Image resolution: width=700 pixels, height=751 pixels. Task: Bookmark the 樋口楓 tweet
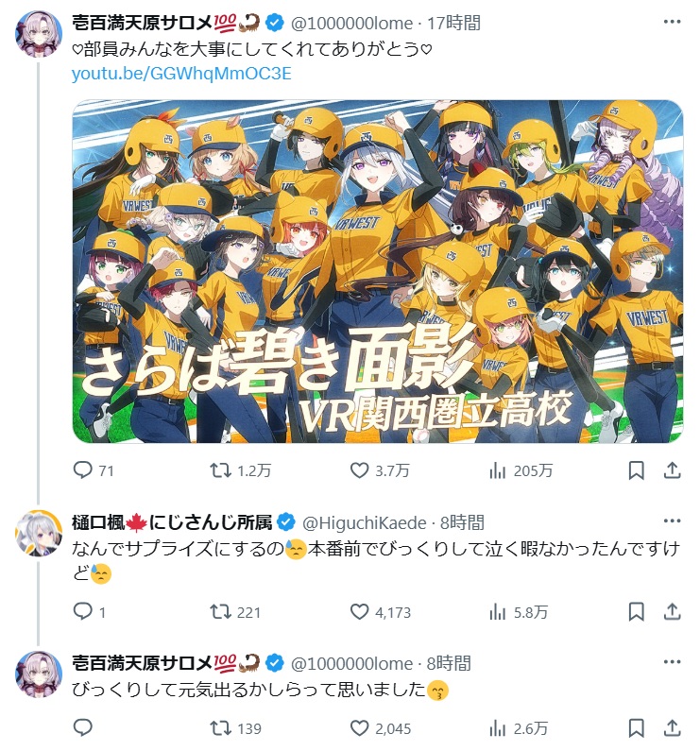click(636, 611)
